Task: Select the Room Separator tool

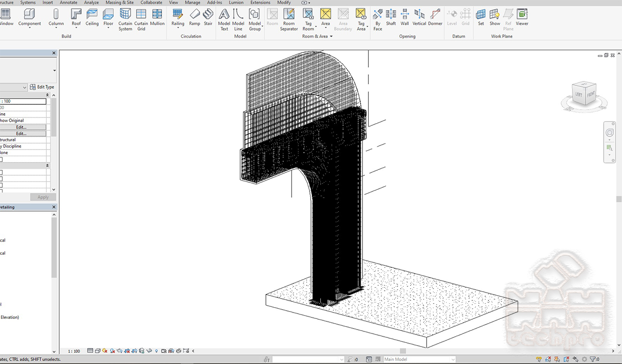Action: [x=289, y=20]
